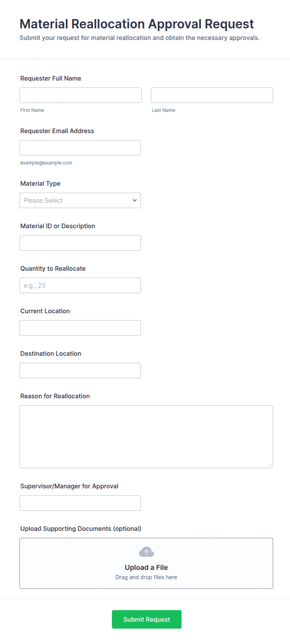
Task: Click the 'Last Name' sublabel
Action: click(x=163, y=110)
